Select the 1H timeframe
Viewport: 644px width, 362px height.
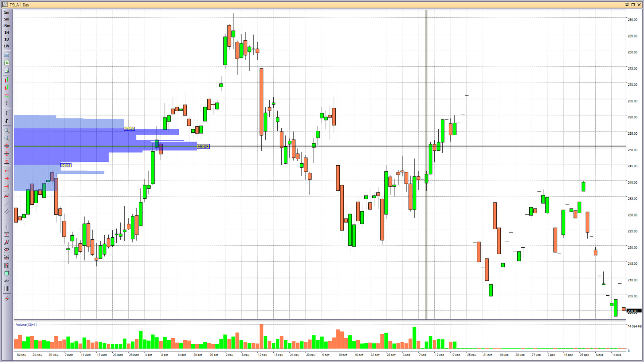coord(6,33)
